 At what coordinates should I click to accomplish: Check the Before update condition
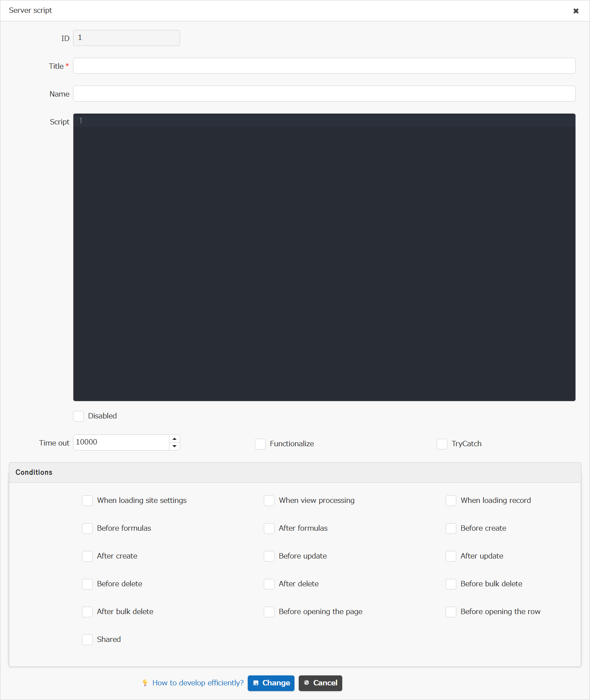click(x=269, y=556)
